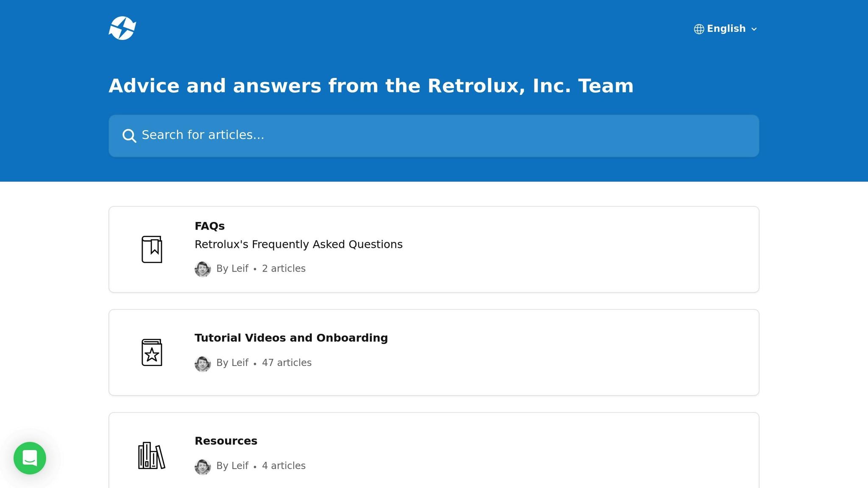868x488 pixels.
Task: Click the '2 articles' label under FAQs
Action: [x=283, y=269]
